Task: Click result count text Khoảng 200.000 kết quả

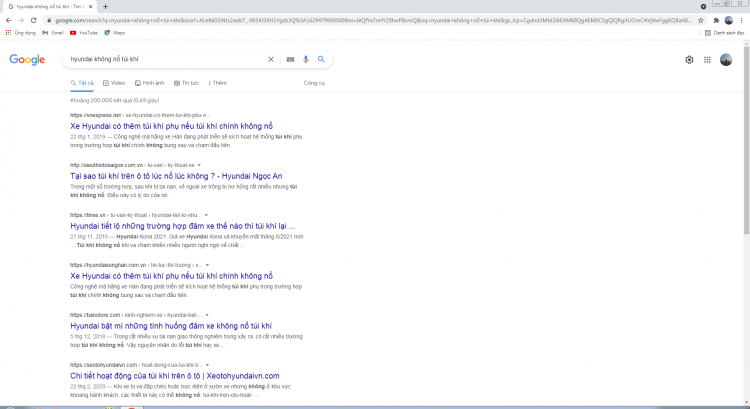Action: [114, 100]
